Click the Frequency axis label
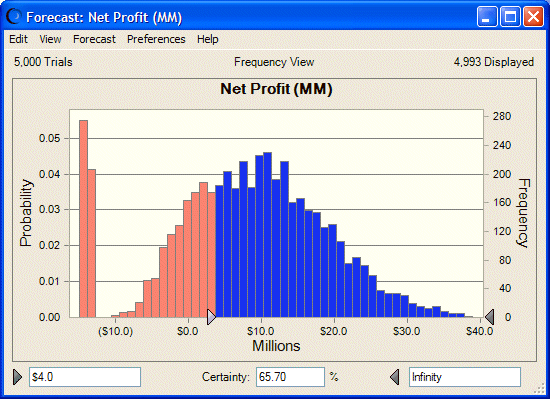This screenshot has height=399, width=550. (523, 213)
